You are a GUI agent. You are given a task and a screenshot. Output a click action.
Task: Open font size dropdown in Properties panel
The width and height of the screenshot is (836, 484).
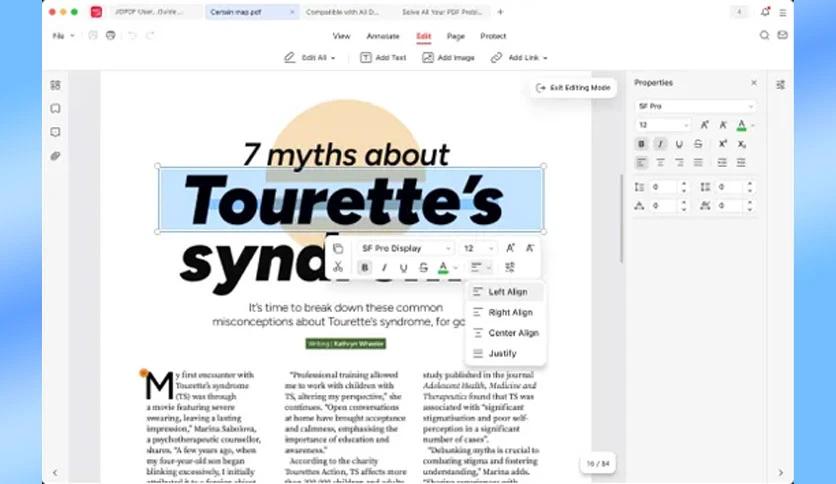point(663,125)
